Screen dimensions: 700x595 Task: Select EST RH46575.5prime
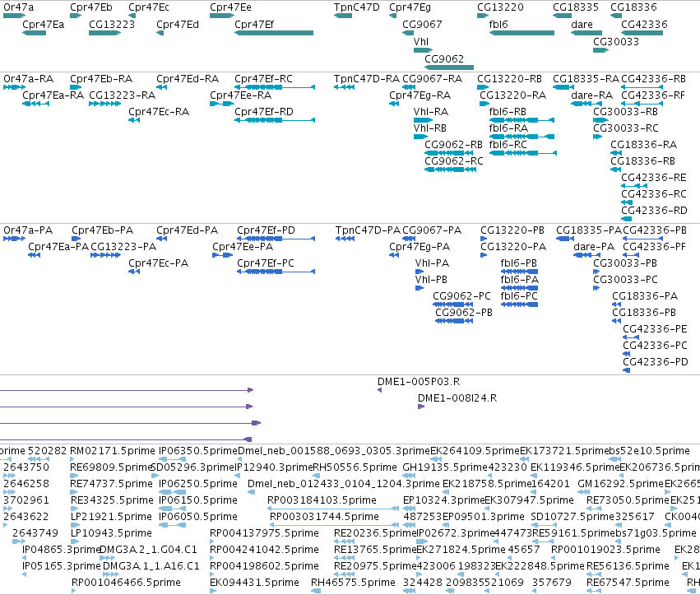pos(316,591)
